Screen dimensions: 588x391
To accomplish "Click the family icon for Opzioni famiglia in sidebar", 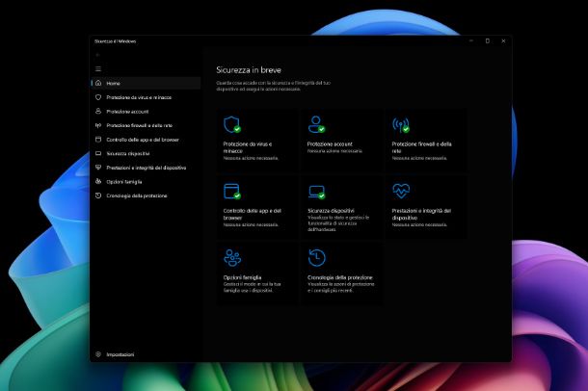I will [x=98, y=181].
